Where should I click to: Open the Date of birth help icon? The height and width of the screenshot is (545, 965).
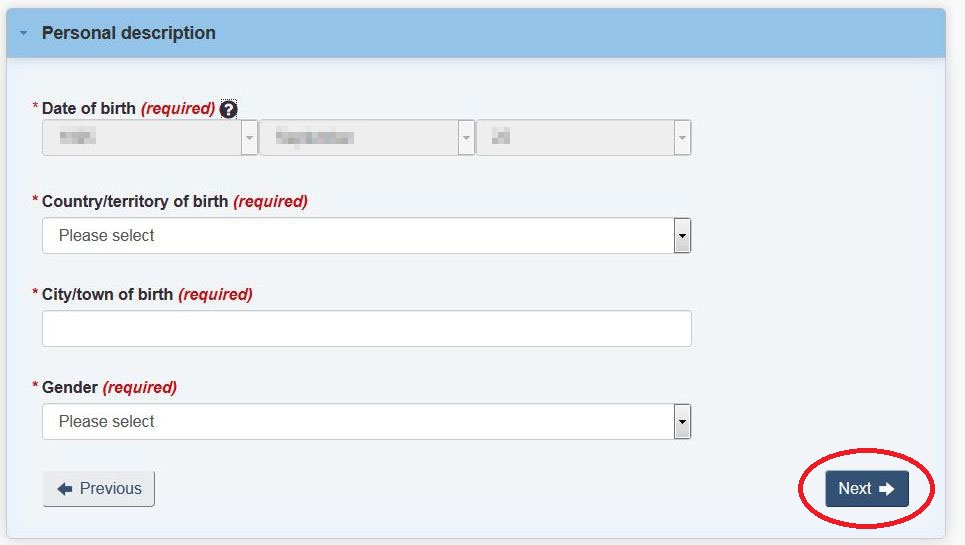coord(228,109)
